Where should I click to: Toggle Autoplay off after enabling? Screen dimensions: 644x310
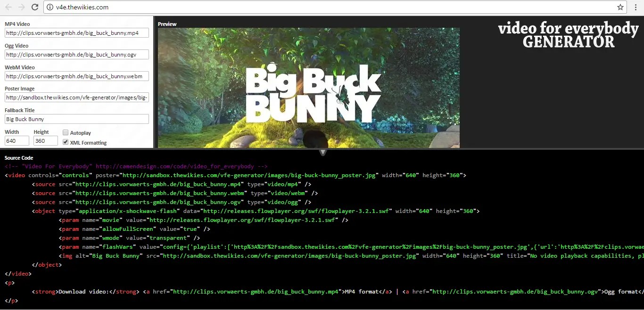point(65,132)
